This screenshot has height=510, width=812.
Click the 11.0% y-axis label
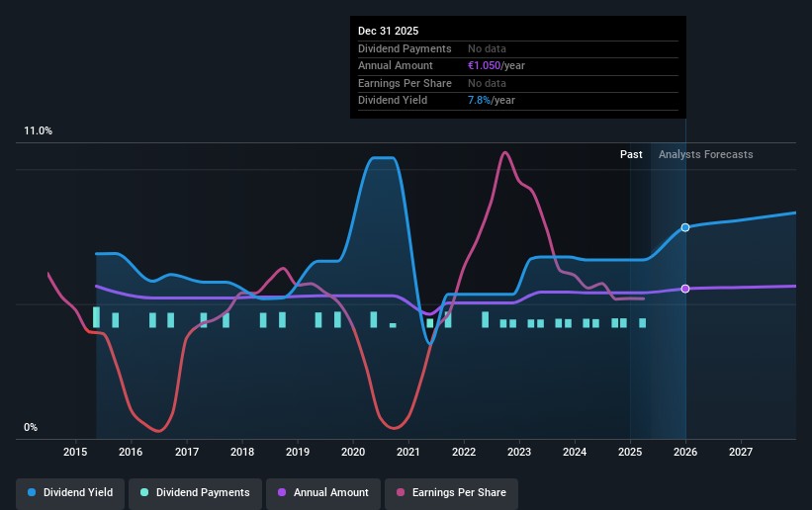(x=38, y=131)
